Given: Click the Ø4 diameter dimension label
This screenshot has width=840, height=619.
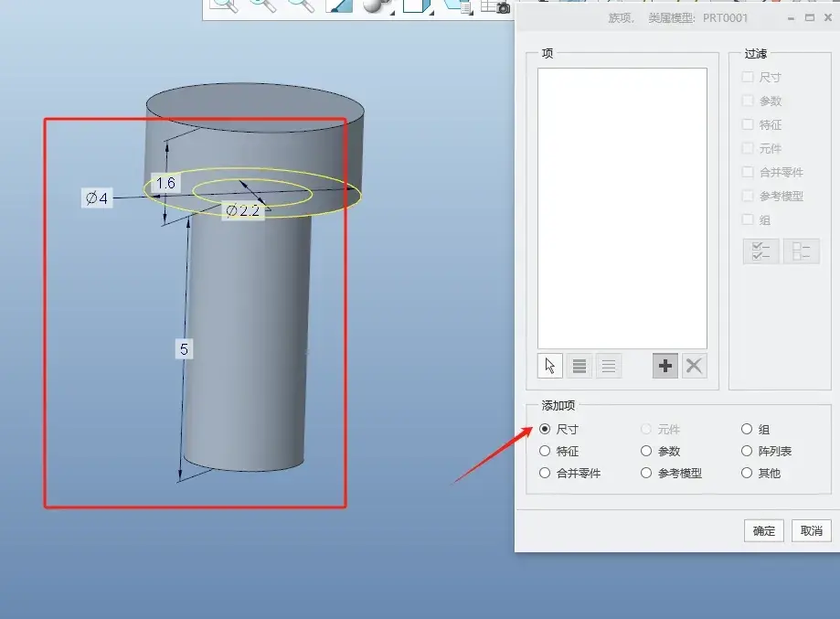Looking at the screenshot, I should (97, 198).
